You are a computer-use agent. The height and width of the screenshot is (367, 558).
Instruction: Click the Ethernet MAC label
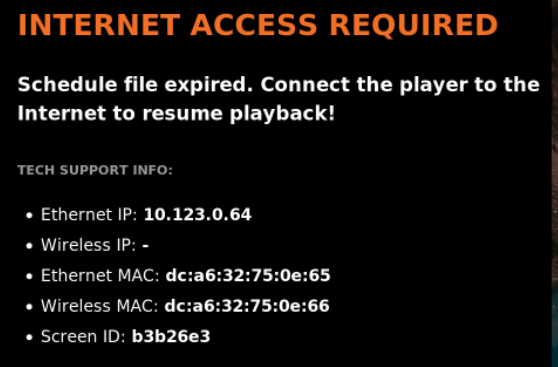100,276
